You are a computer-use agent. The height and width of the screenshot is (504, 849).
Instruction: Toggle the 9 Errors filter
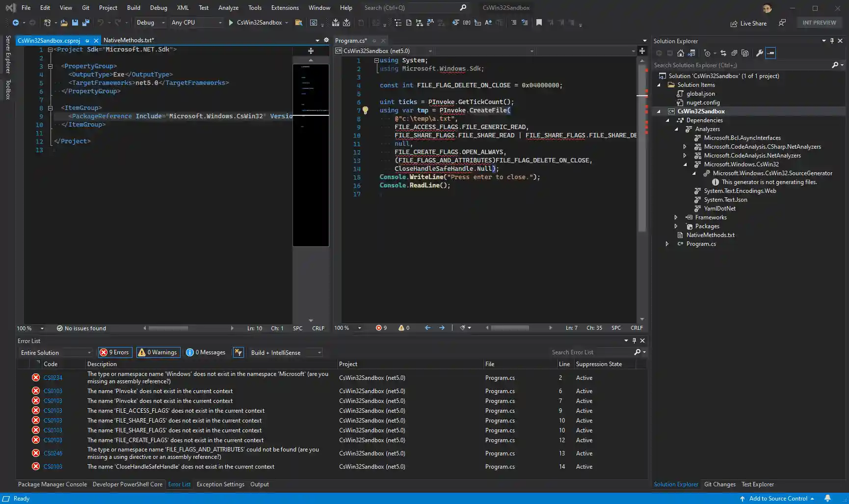[x=114, y=352]
